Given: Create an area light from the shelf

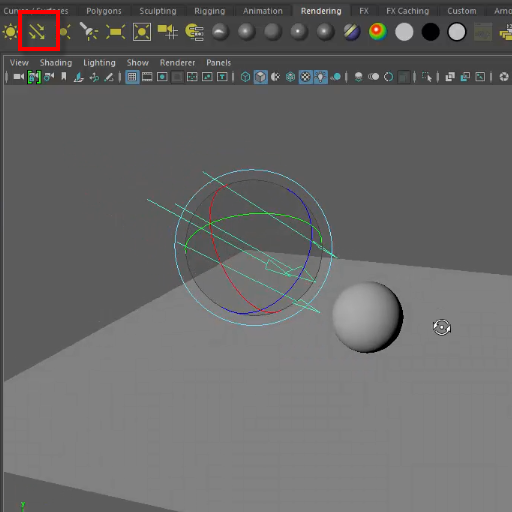Looking at the screenshot, I should (115, 32).
